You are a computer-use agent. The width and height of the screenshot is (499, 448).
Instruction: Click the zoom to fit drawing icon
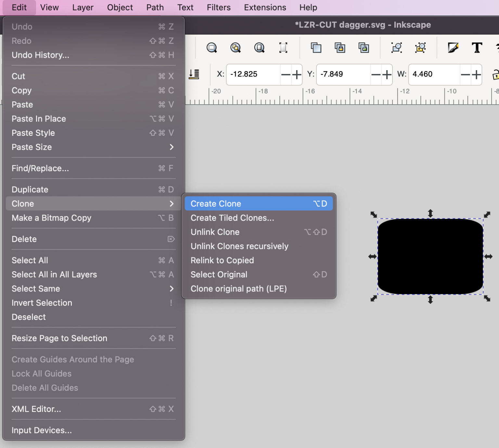click(x=236, y=48)
